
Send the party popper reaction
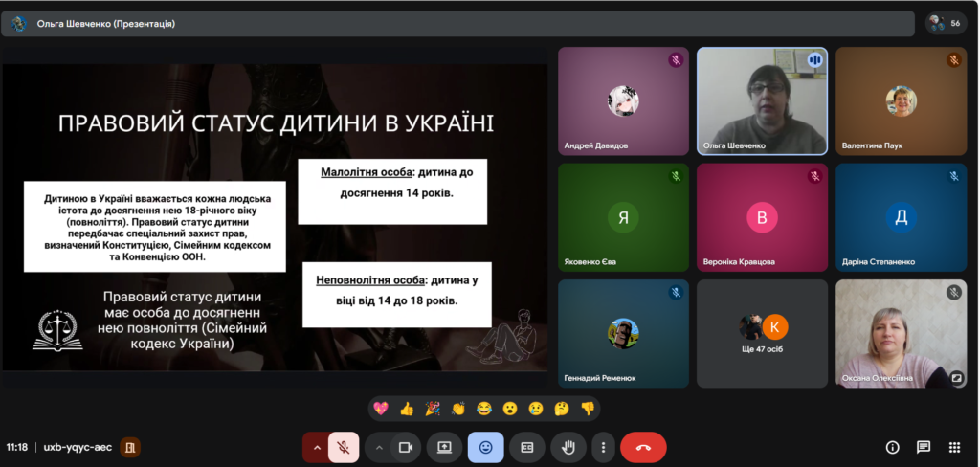tap(432, 409)
